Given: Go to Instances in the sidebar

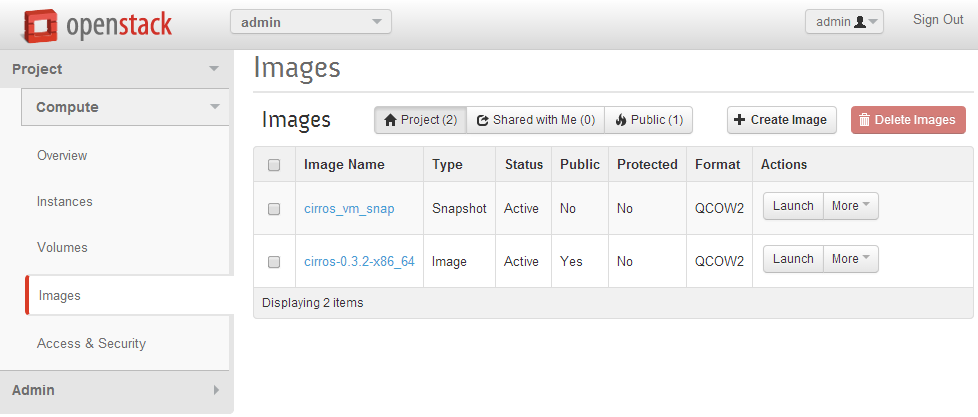Looking at the screenshot, I should 65,202.
